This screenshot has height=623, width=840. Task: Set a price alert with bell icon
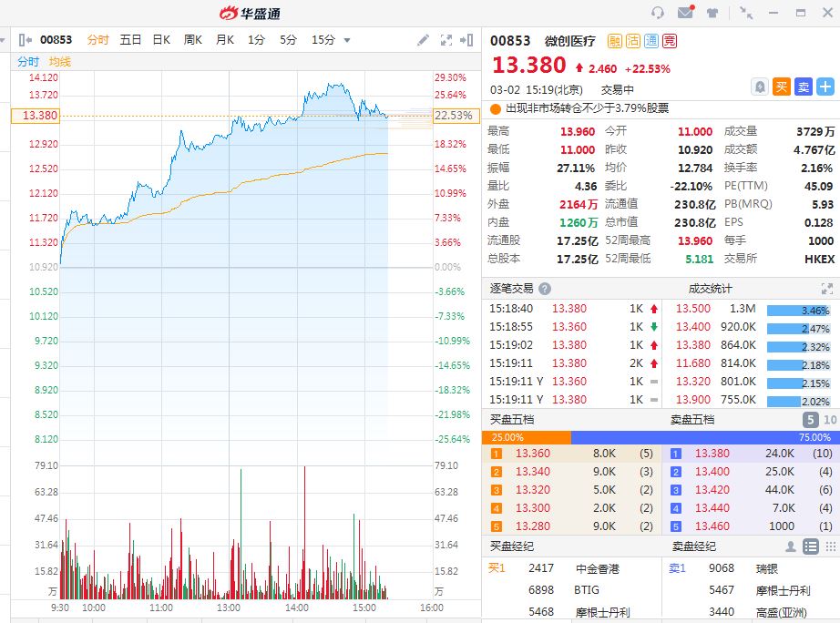(759, 87)
